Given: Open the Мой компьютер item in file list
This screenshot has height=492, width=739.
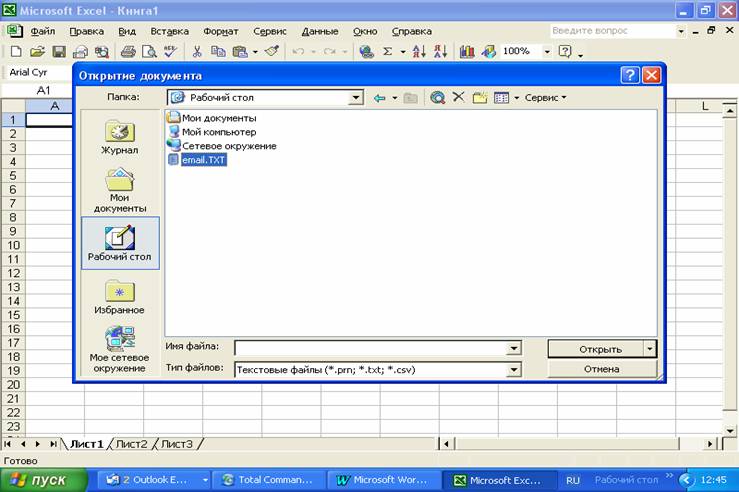Looking at the screenshot, I should [x=218, y=132].
